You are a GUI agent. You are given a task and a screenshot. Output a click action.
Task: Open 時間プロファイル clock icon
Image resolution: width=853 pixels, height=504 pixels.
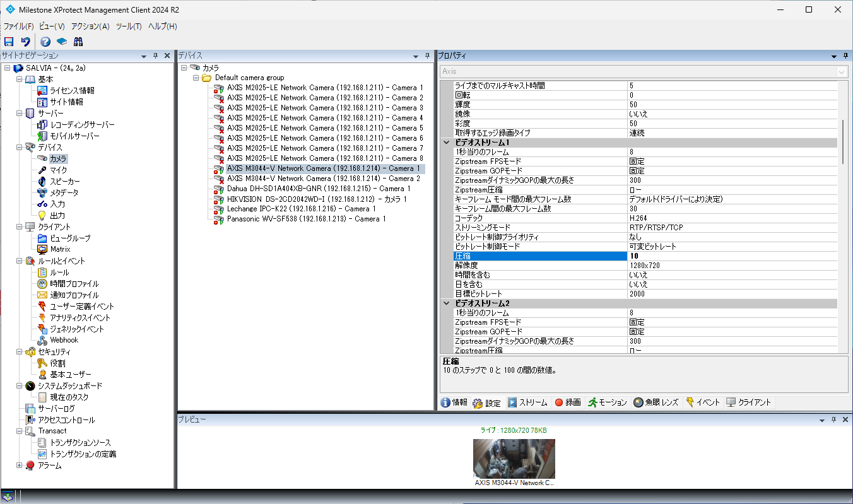point(42,284)
